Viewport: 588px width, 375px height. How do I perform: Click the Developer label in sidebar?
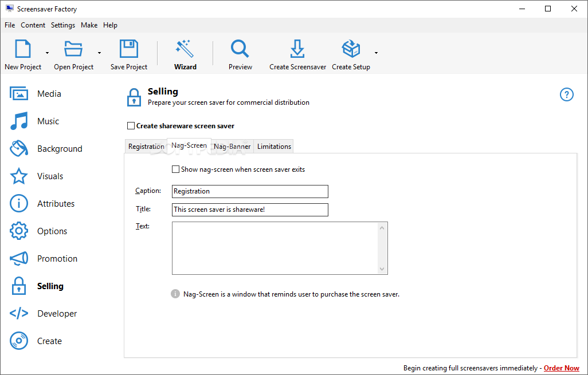click(57, 314)
